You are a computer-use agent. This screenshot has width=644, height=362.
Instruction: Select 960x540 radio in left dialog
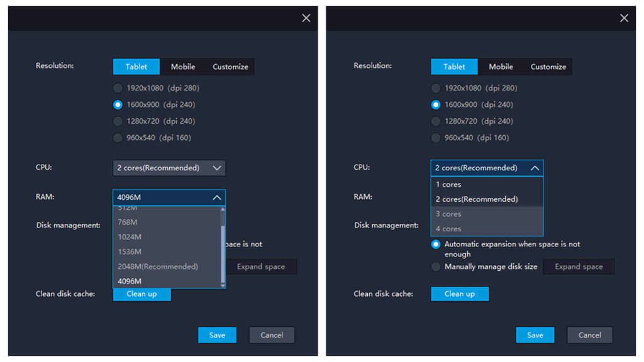118,138
